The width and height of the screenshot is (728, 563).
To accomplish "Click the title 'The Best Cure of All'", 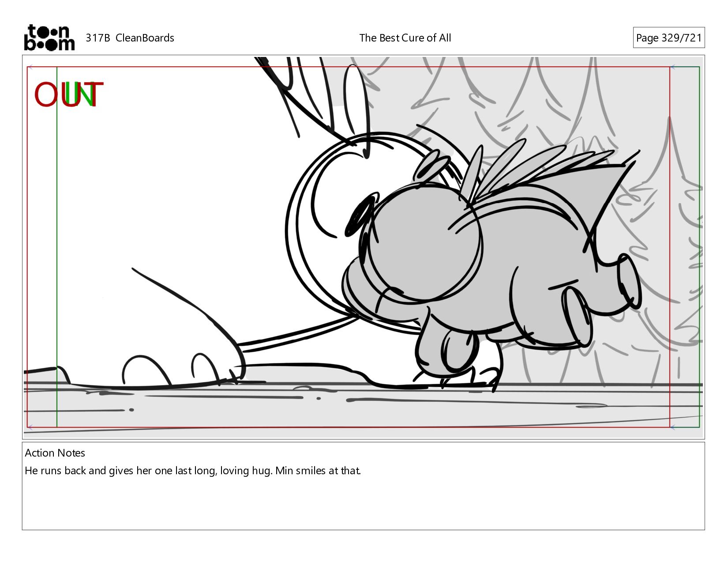I will tap(405, 38).
